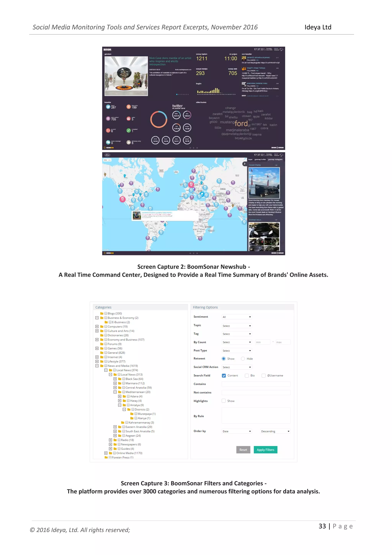Check the News and Media (1619) checkbox

pyautogui.click(x=106, y=366)
